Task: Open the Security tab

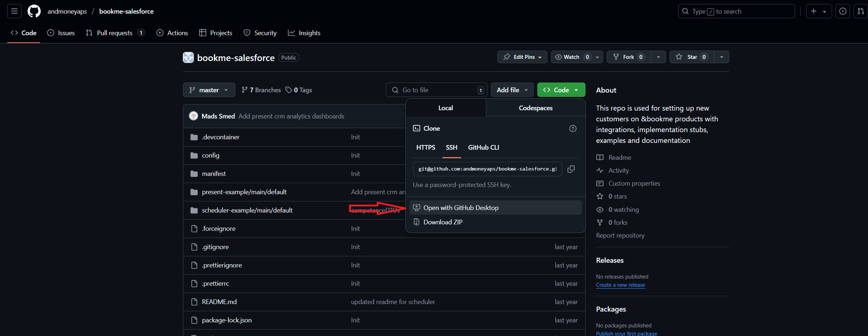Action: pos(260,33)
